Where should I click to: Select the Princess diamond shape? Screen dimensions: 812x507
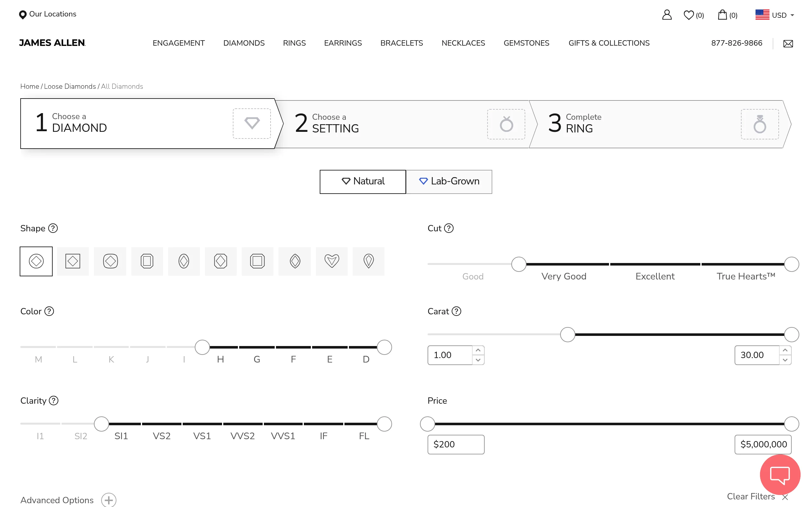73,261
